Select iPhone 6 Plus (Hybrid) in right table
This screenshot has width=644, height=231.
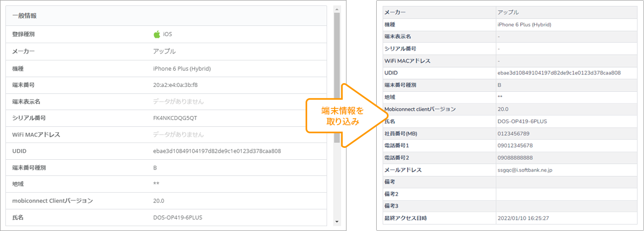[x=524, y=24]
